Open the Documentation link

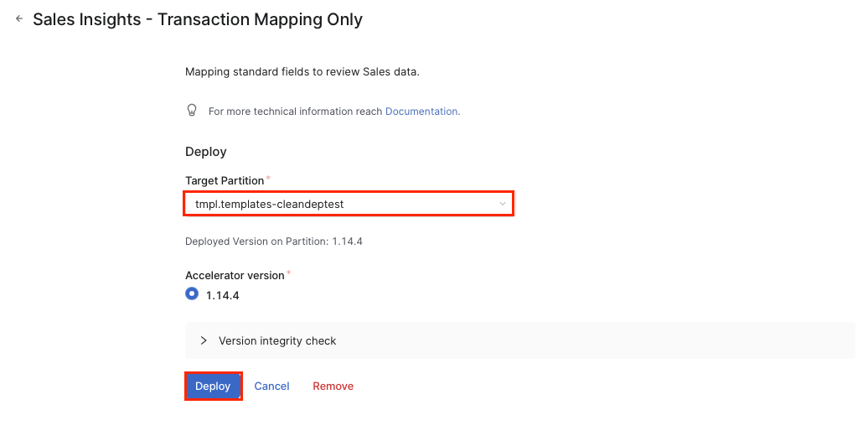coord(421,112)
